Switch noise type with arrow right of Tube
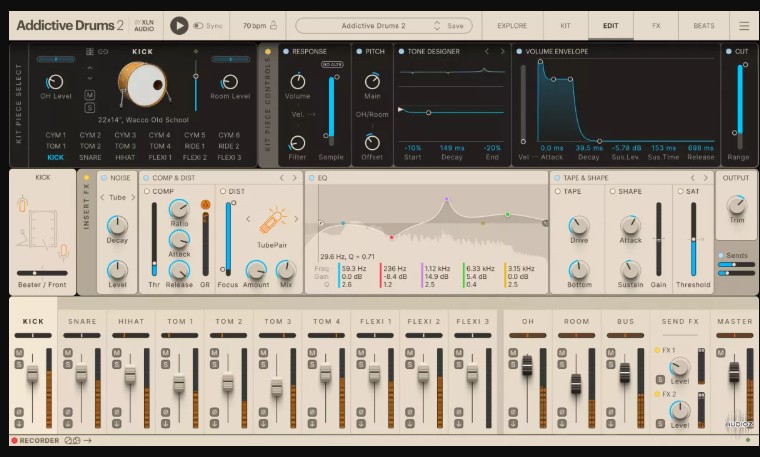Viewport: 760px width, 457px height. point(133,197)
